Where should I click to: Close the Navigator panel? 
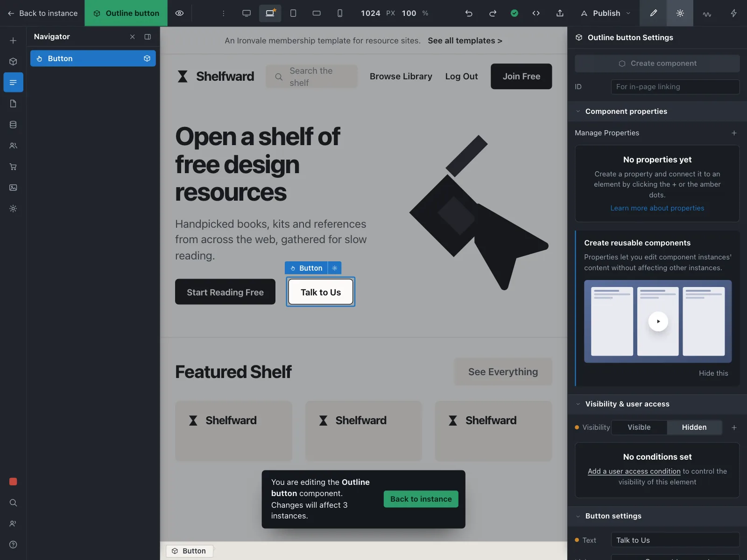[133, 37]
